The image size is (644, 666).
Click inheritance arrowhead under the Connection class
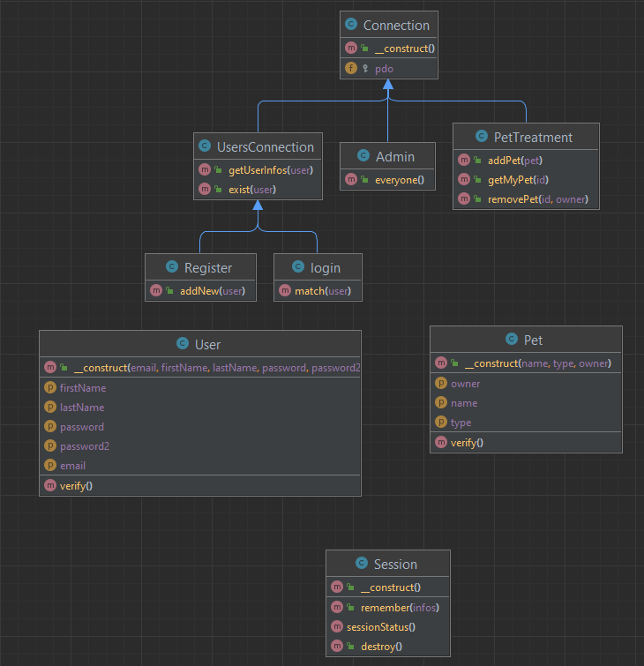click(x=388, y=85)
